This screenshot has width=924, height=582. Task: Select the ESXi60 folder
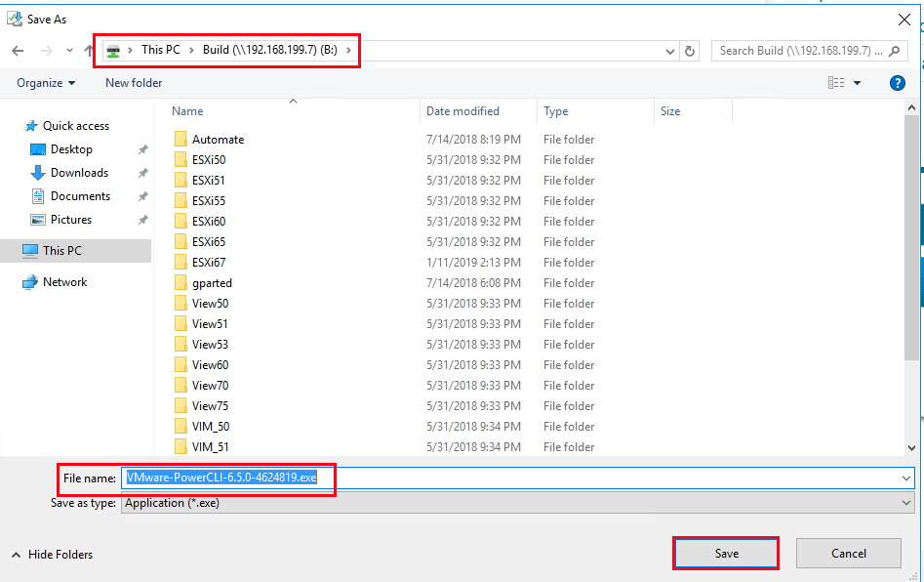(209, 221)
